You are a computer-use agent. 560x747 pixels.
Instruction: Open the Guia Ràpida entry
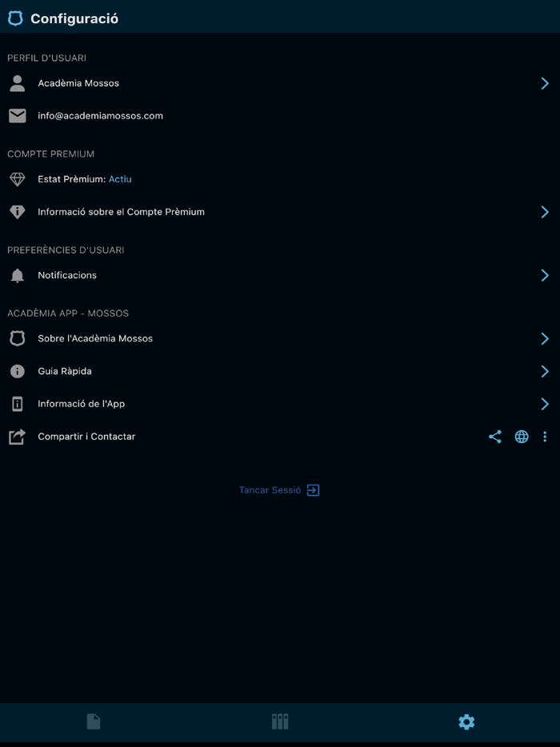(280, 371)
